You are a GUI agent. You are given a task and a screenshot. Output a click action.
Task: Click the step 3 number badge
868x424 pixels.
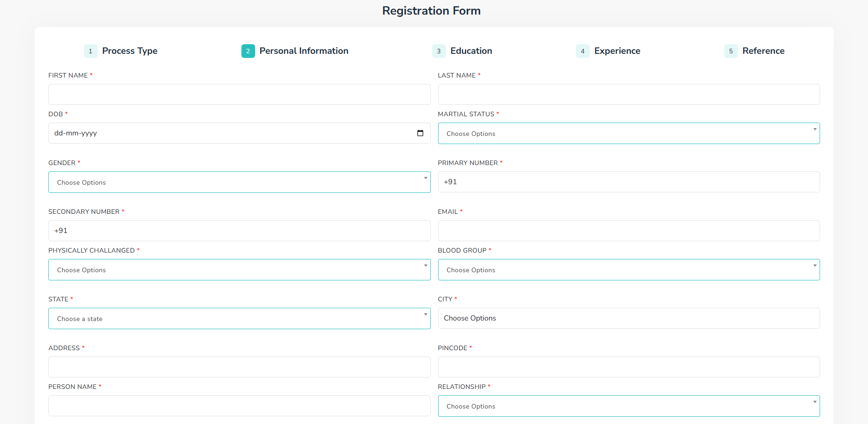click(439, 51)
